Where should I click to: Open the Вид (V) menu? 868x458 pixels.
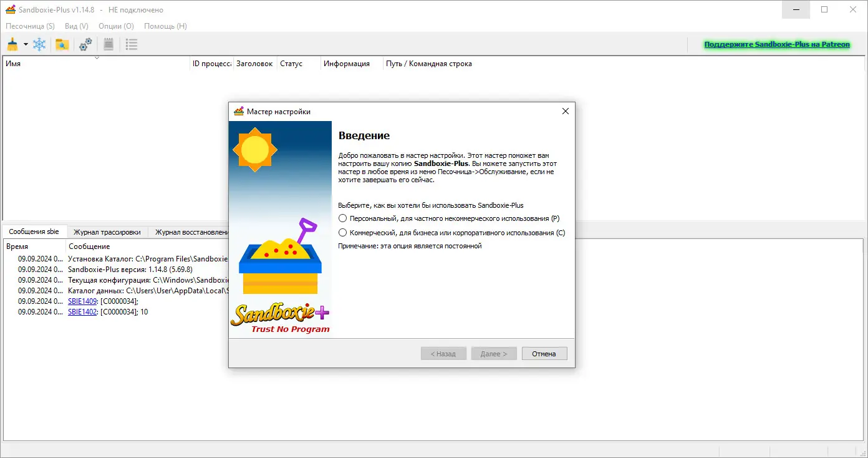coord(77,26)
